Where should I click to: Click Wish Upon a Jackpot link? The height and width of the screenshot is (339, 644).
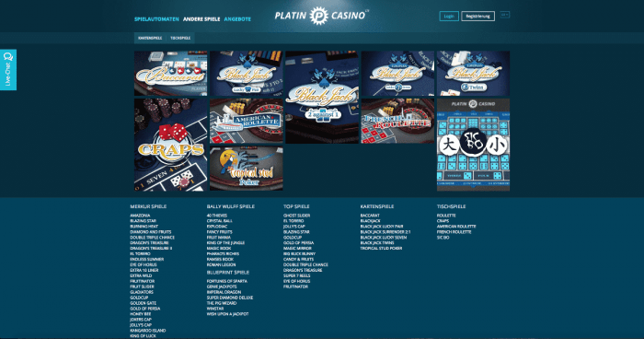(x=227, y=314)
